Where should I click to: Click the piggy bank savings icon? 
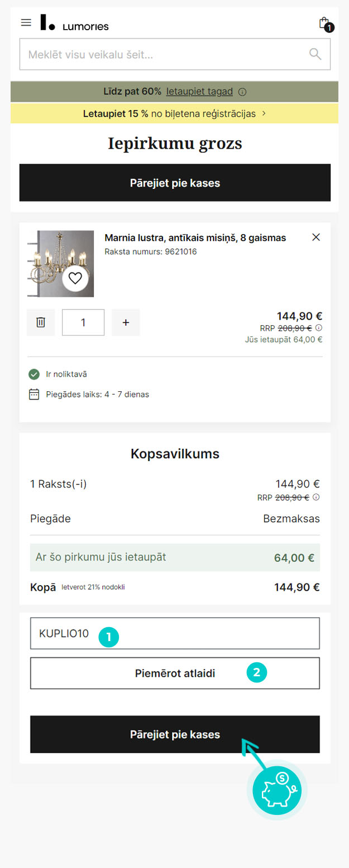(x=276, y=791)
